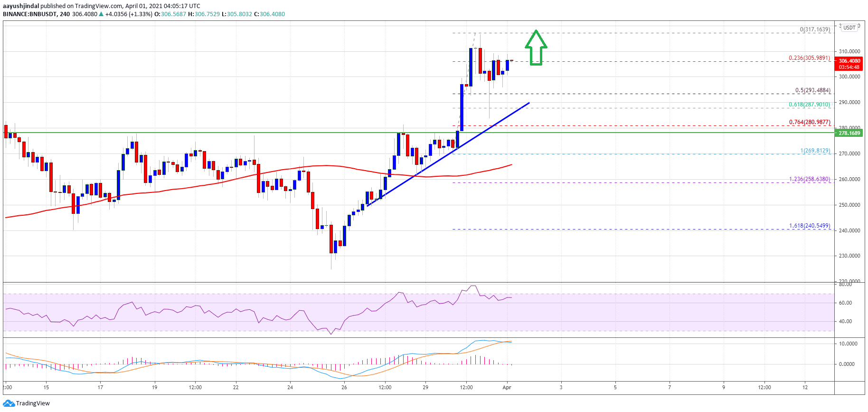The image size is (868, 412).
Task: Click the 250.0000 price axis label
Action: pos(849,205)
